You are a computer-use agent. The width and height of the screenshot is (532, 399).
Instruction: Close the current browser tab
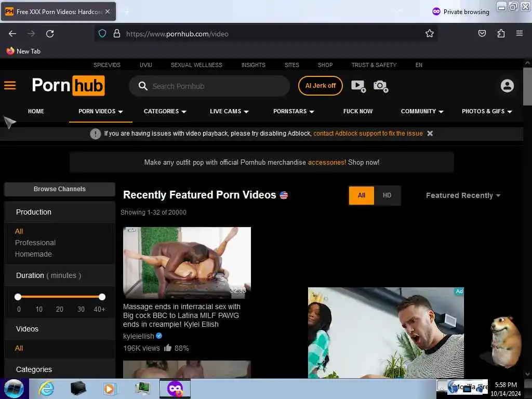pyautogui.click(x=108, y=11)
